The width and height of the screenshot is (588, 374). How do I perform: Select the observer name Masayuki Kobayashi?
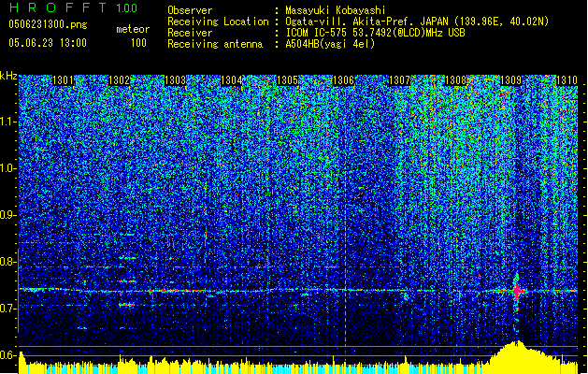click(x=336, y=10)
